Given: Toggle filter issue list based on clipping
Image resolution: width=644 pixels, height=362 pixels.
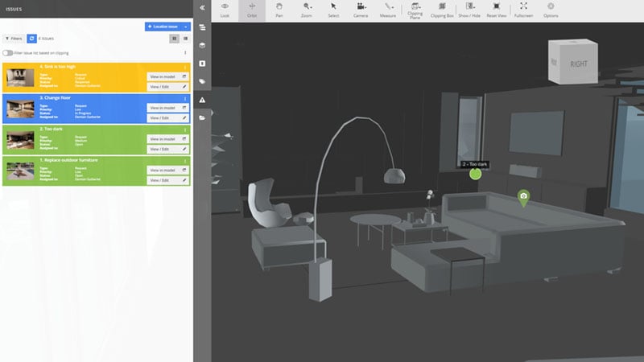Looking at the screenshot, I should (x=7, y=53).
